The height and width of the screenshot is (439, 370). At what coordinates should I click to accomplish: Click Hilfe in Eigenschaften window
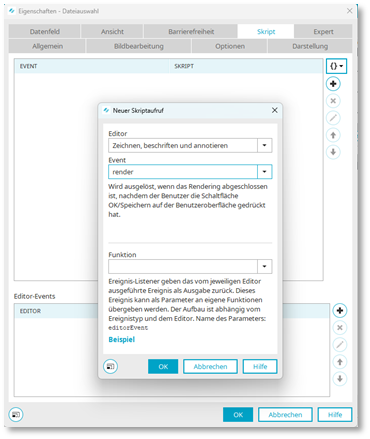pos(335,415)
